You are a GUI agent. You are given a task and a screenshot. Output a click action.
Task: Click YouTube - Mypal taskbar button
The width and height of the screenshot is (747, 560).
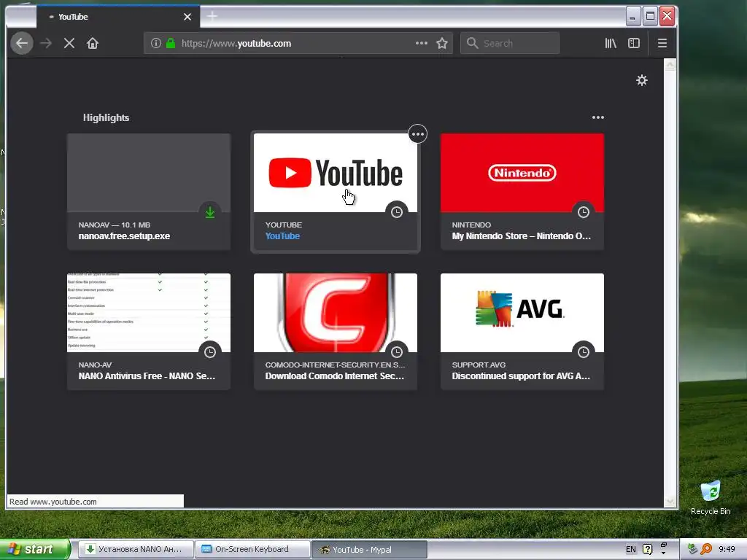click(369, 550)
